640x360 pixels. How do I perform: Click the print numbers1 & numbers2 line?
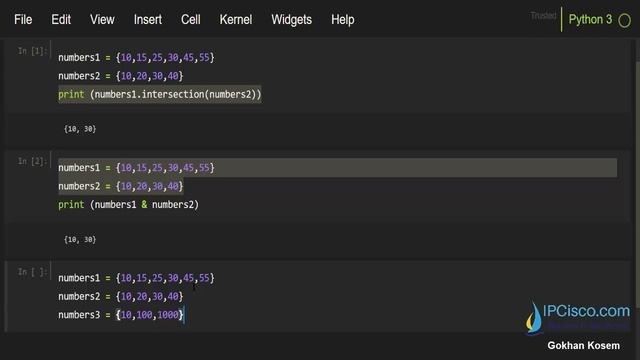click(128, 205)
